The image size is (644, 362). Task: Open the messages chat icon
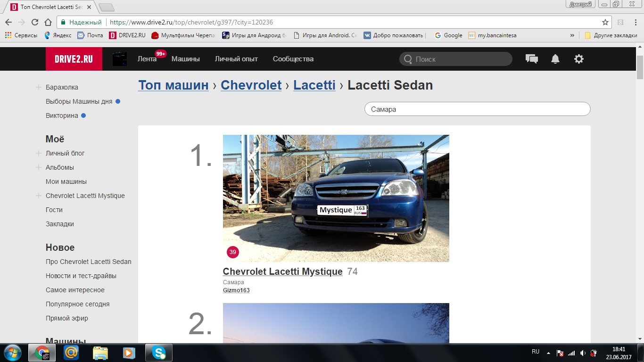[x=532, y=59]
